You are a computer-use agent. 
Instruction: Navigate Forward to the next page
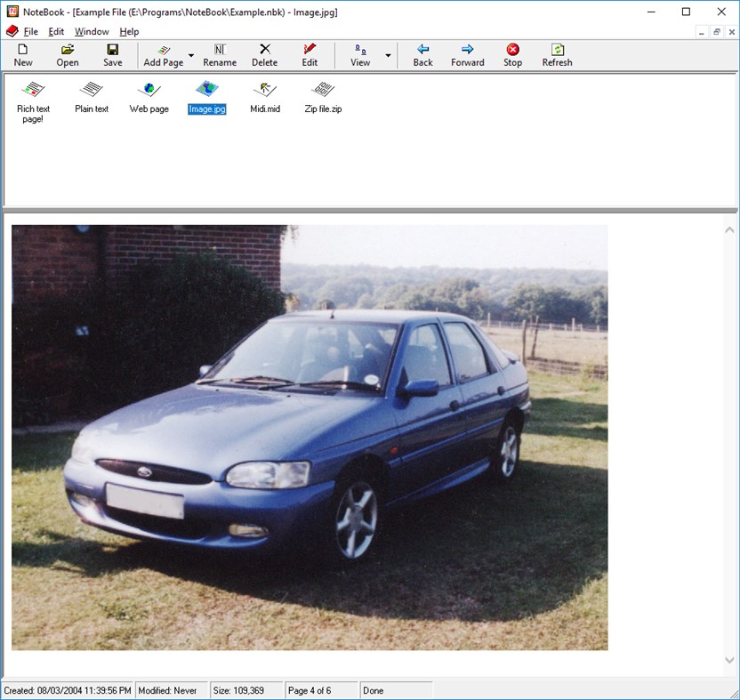tap(467, 53)
